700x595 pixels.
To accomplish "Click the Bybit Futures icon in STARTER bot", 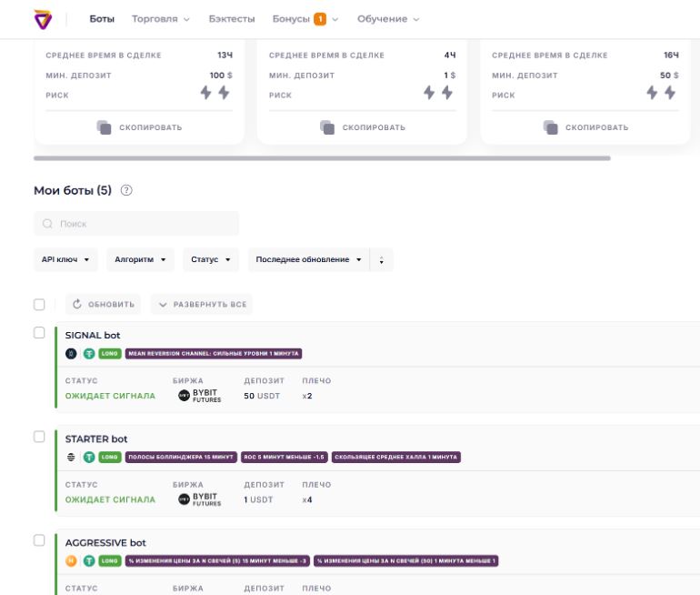I will pos(184,499).
